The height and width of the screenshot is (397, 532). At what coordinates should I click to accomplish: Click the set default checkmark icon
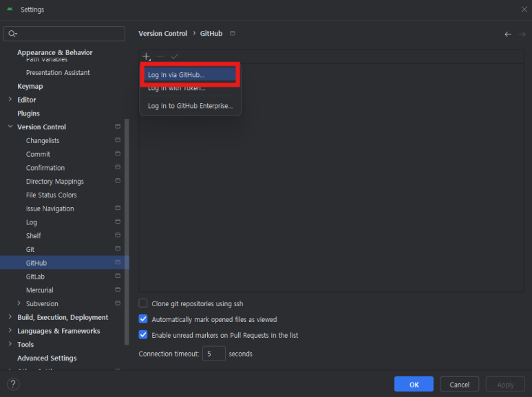click(x=174, y=56)
